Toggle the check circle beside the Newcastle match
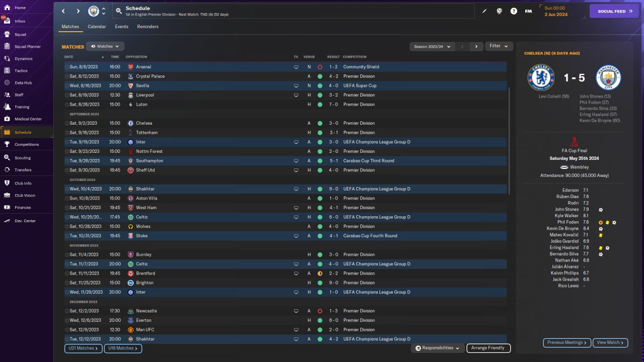644x362 pixels. tap(67, 311)
